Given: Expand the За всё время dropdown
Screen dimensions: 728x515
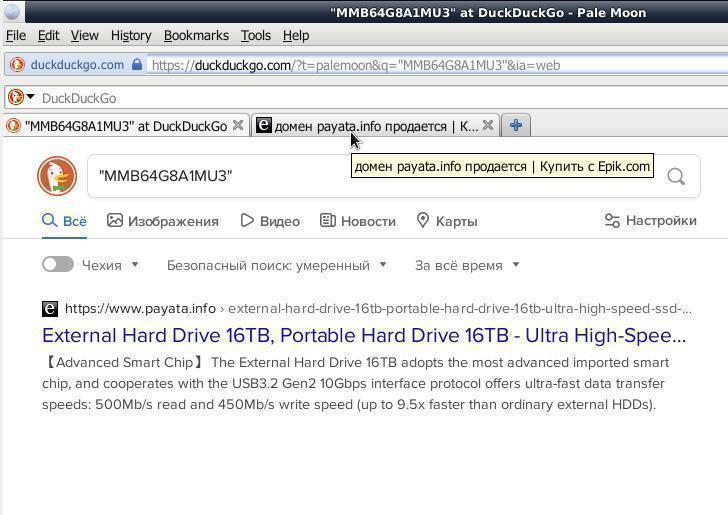Looking at the screenshot, I should coord(467,265).
